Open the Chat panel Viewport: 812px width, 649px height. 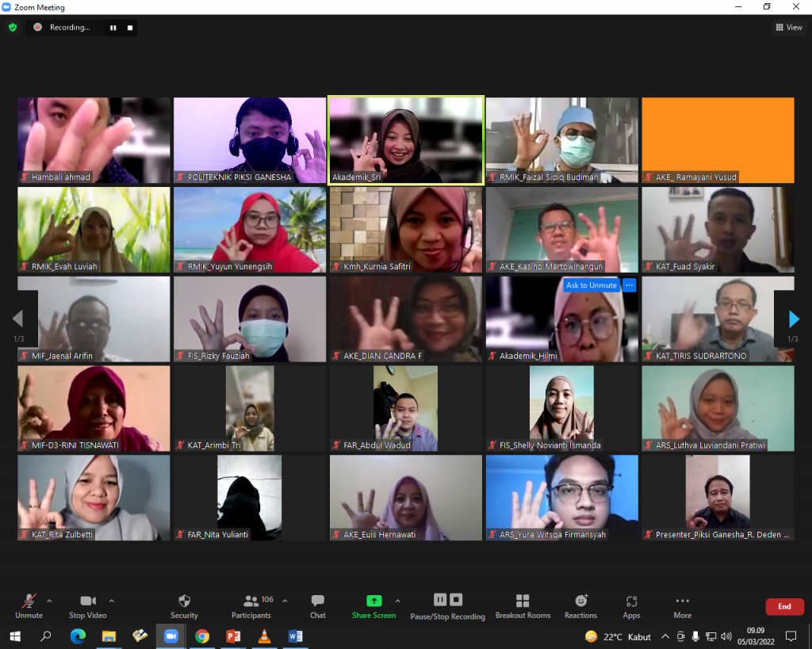coord(318,606)
